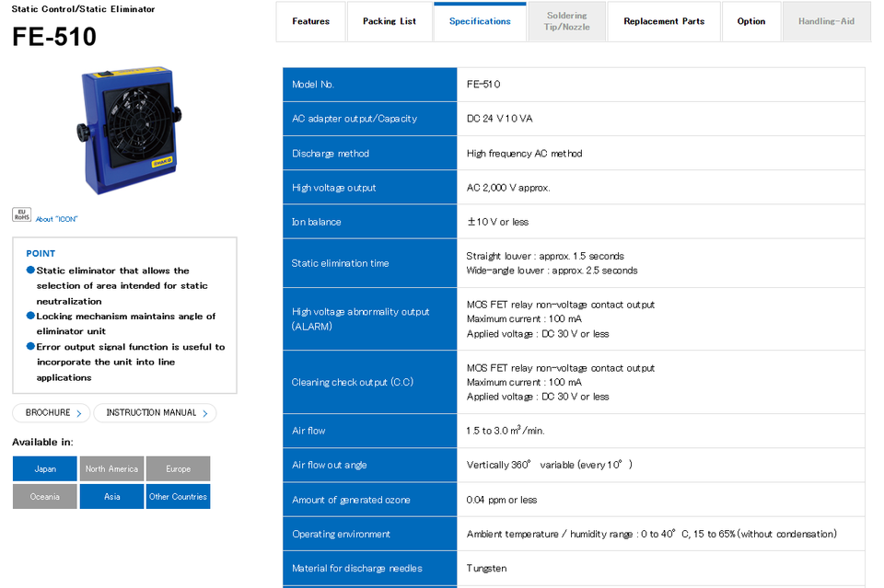Click the Static elimination time header cell
Viewport: 884px width, 588px height.
(x=370, y=263)
